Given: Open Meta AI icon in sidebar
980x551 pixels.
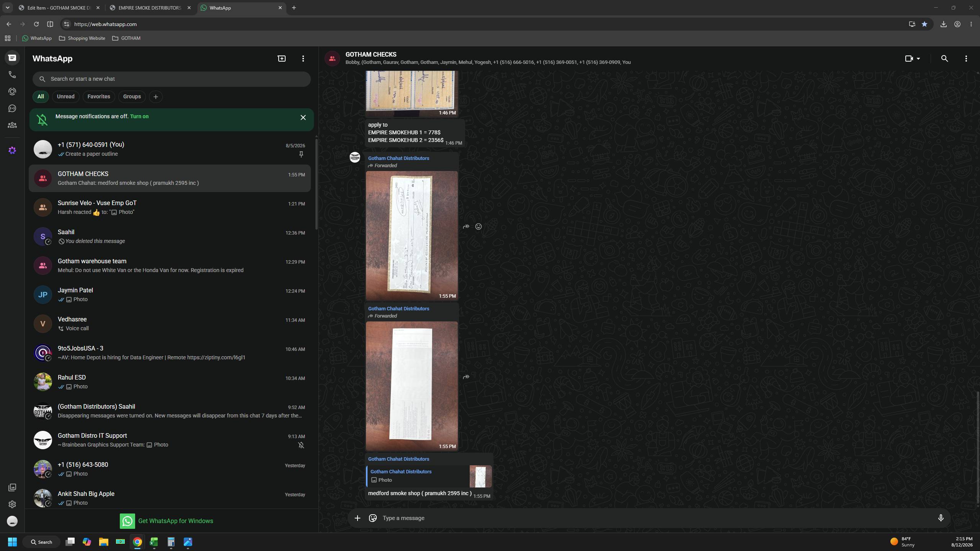Looking at the screenshot, I should (x=12, y=150).
